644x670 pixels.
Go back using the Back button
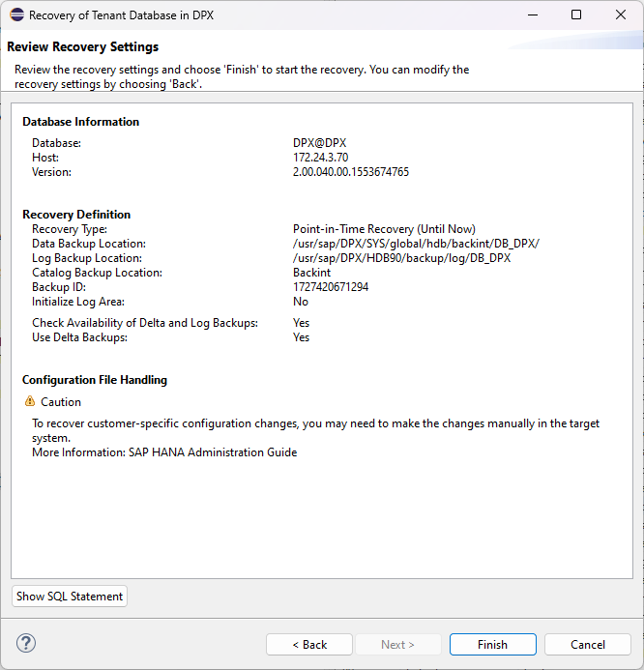click(x=309, y=645)
